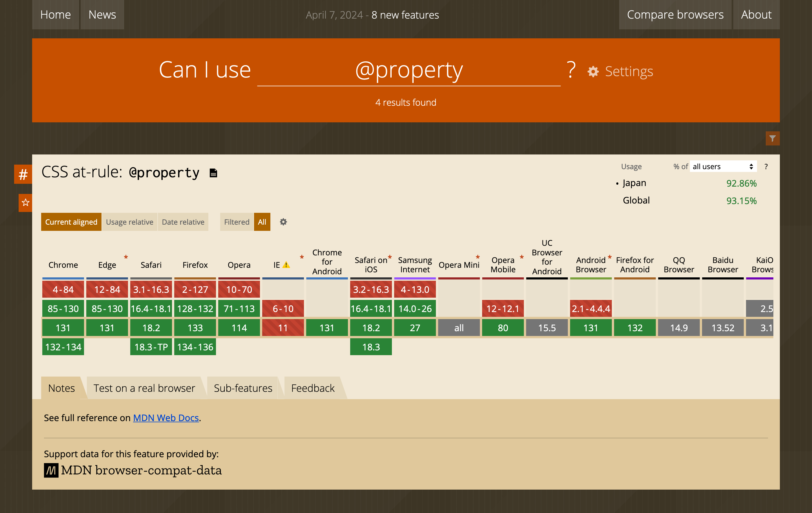Click the usage help question mark
Screen dimensions: 812x513
tap(766, 167)
